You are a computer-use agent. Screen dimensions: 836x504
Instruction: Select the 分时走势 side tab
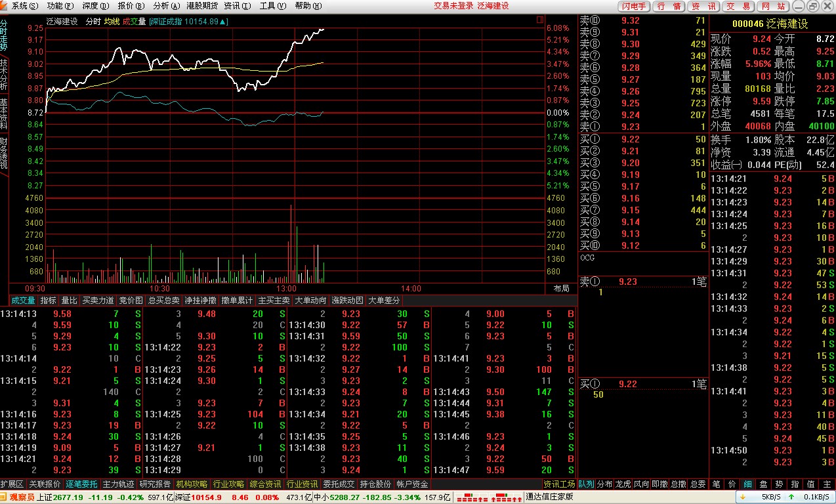(x=4, y=35)
